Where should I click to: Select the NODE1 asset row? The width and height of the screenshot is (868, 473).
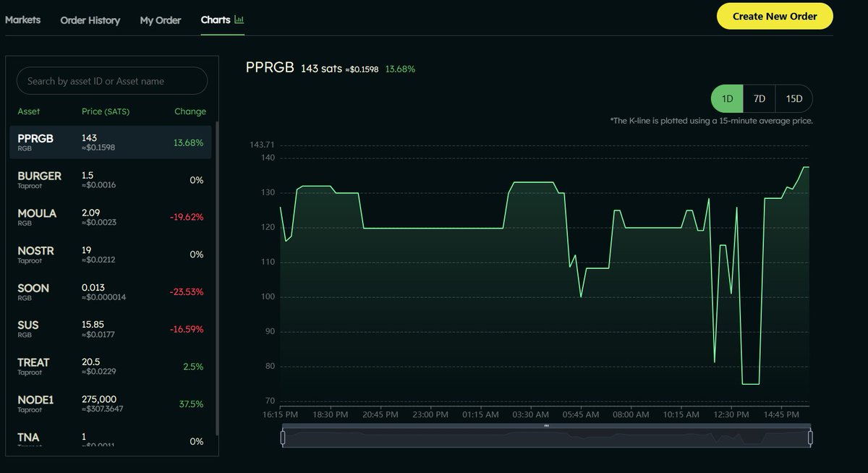(111, 404)
